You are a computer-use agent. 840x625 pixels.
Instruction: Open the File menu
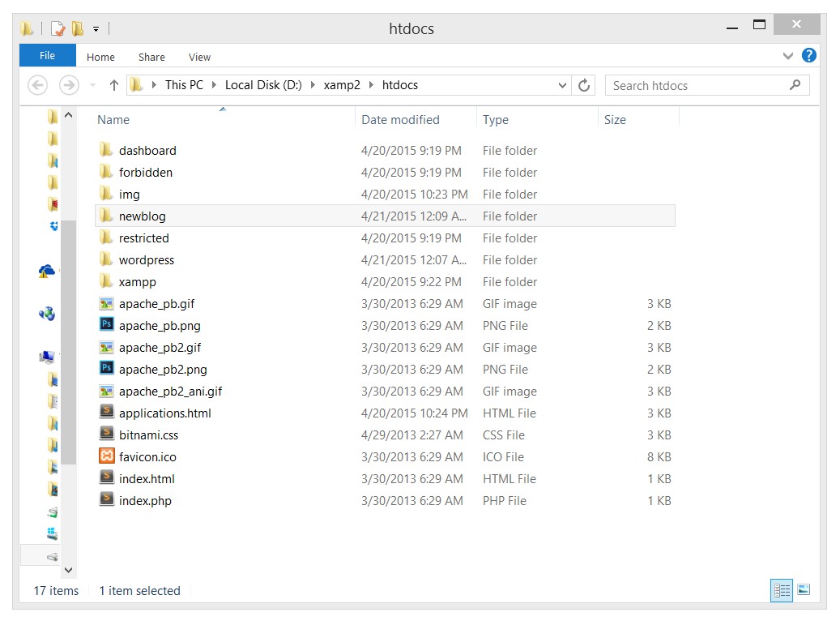(47, 56)
